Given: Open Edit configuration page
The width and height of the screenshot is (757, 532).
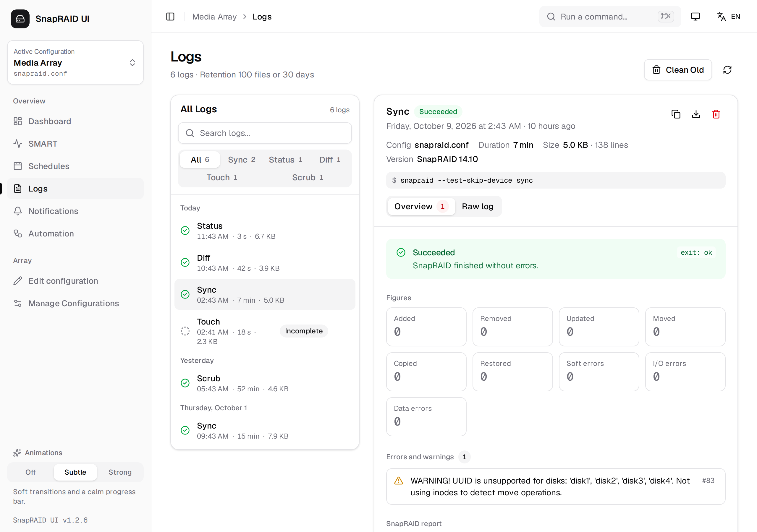Looking at the screenshot, I should click(75, 281).
